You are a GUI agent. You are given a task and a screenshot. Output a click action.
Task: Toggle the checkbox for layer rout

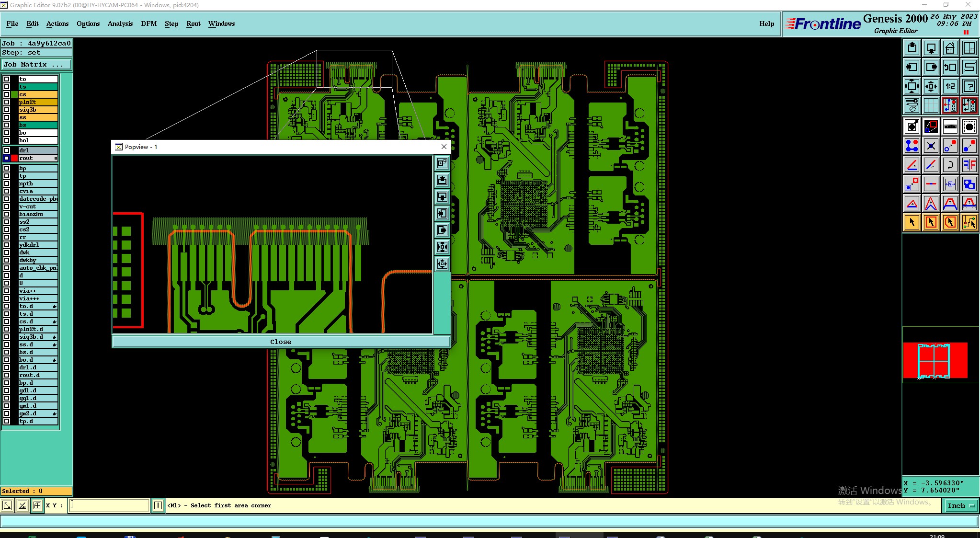pyautogui.click(x=7, y=158)
